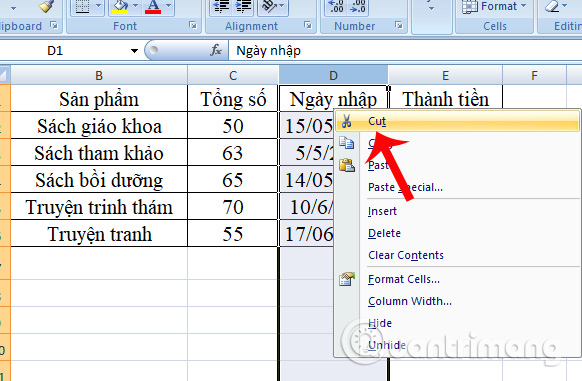Choose Delete from the context menu
The image size is (582, 381).
(x=457, y=233)
